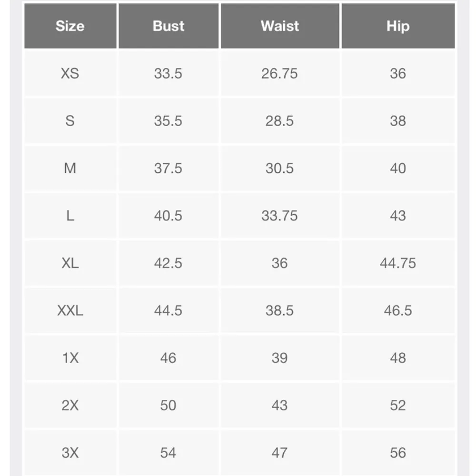Select the L size row label

70,216
